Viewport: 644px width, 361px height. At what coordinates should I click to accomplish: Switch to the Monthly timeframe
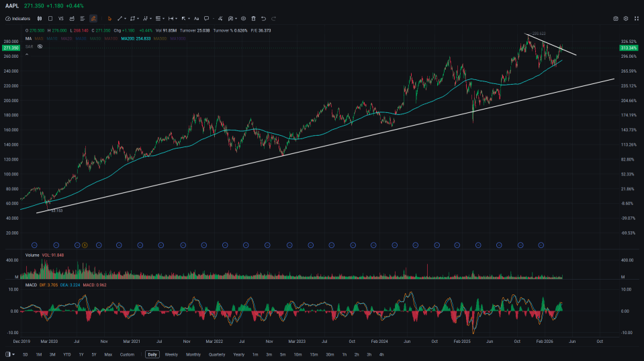(193, 354)
